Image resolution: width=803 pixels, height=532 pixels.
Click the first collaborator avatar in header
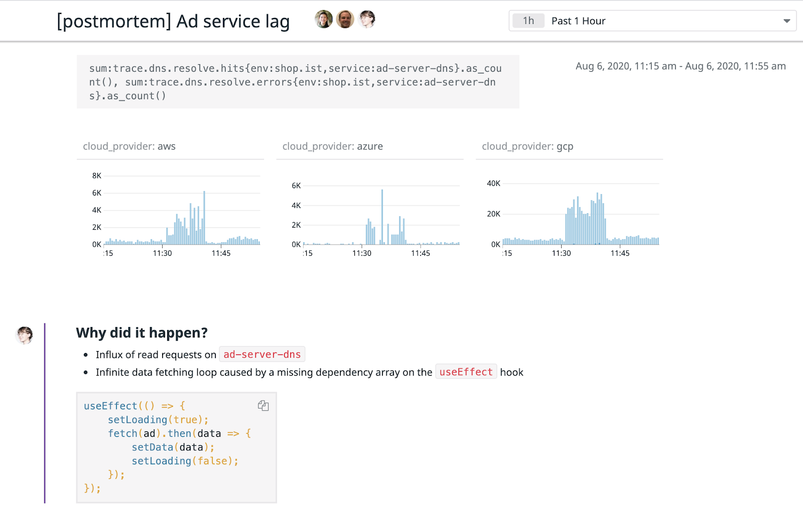coord(324,20)
